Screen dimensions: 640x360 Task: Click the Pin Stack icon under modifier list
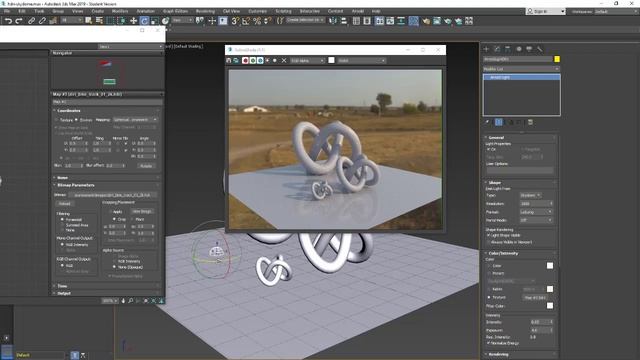[x=487, y=122]
